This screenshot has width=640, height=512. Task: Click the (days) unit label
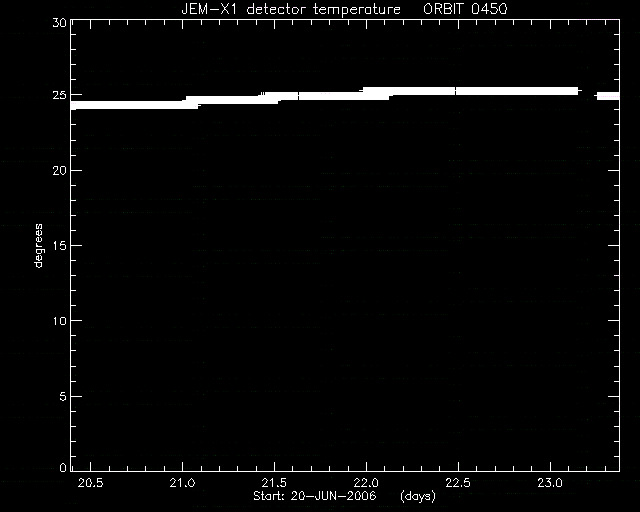coord(418,496)
